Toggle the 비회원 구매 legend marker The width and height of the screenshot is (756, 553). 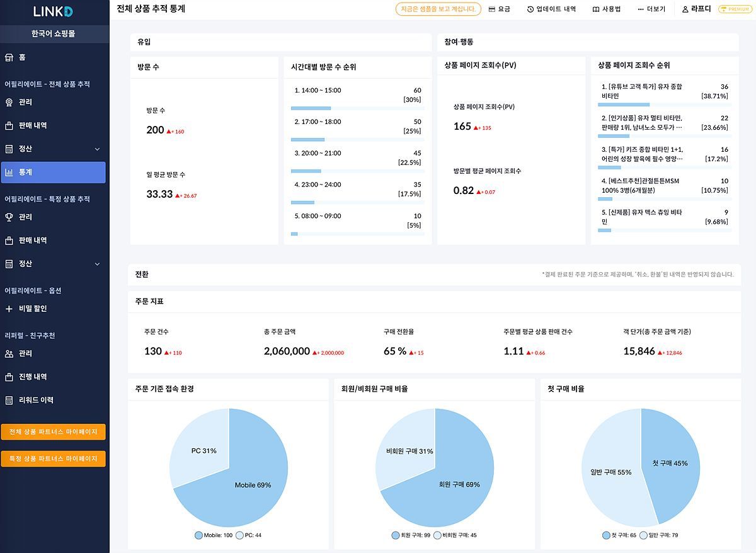click(x=437, y=535)
